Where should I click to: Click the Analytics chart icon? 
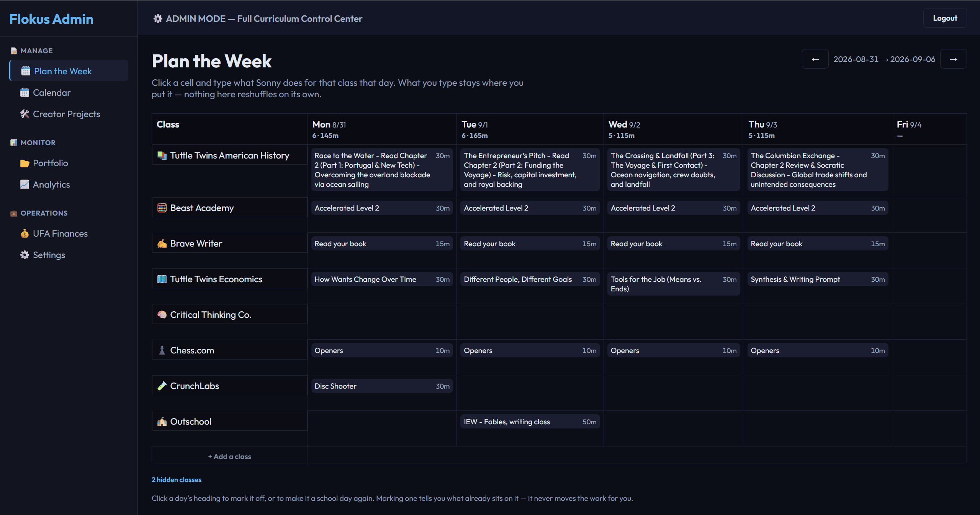pos(25,184)
